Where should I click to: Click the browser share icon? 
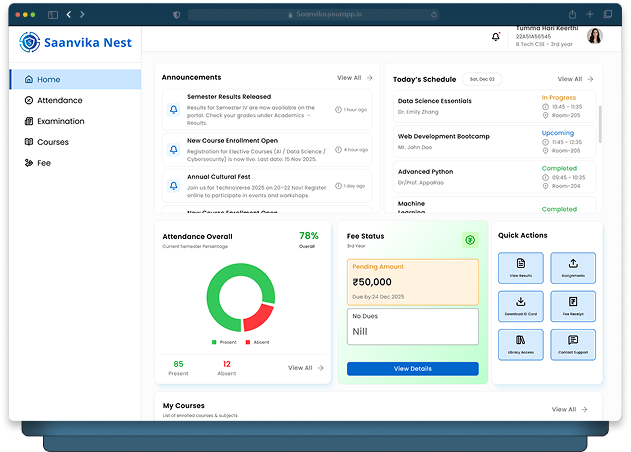[x=572, y=14]
